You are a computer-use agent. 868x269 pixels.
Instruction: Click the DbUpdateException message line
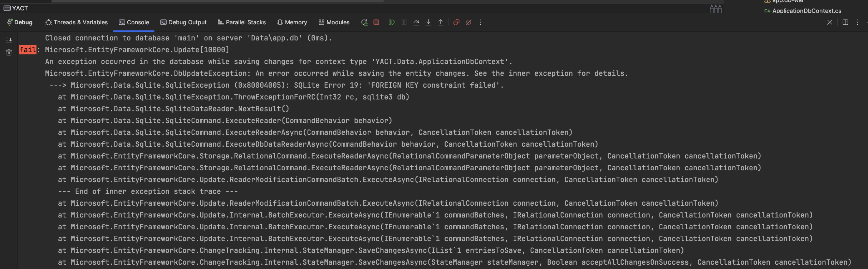pos(337,73)
